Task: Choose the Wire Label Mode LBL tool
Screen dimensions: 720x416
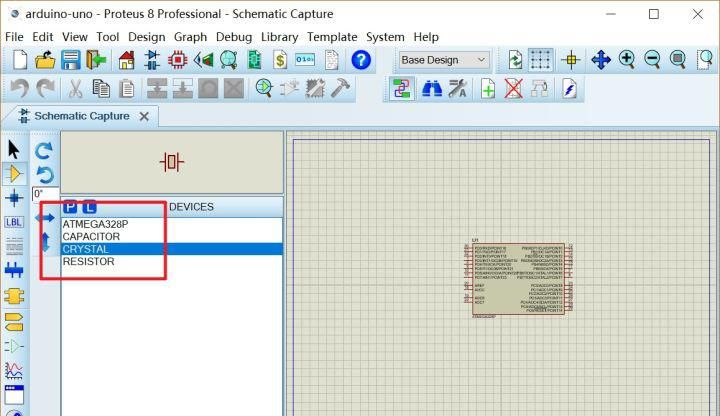Action: pos(14,222)
